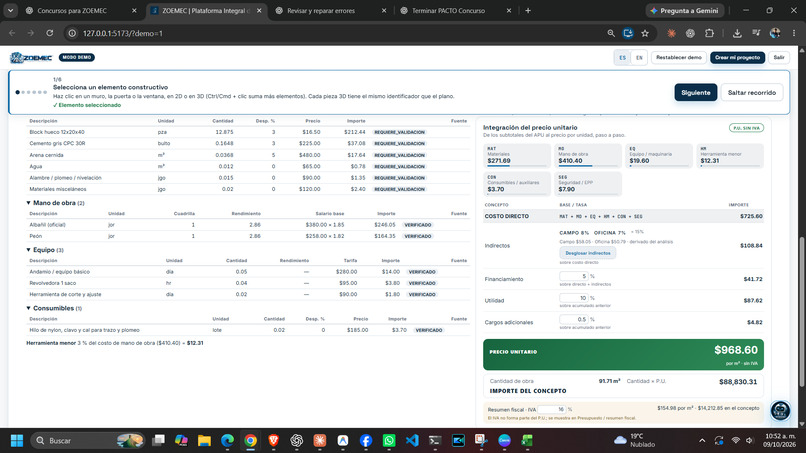This screenshot has height=453, width=806.
Task: Click the Equipo / maquinaria $19.60 card
Action: tap(659, 155)
